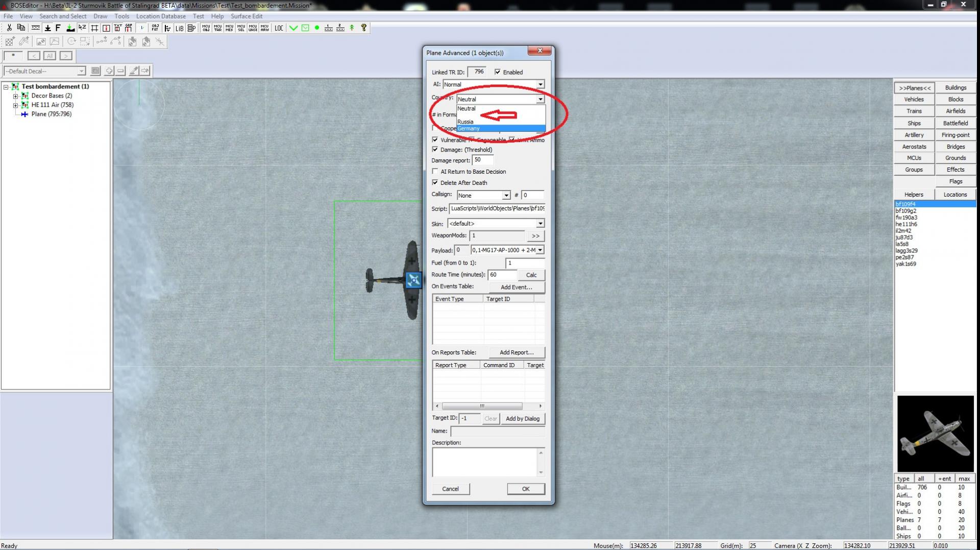980x550 pixels.
Task: Select the ruler measure tool icon
Action: [35, 28]
